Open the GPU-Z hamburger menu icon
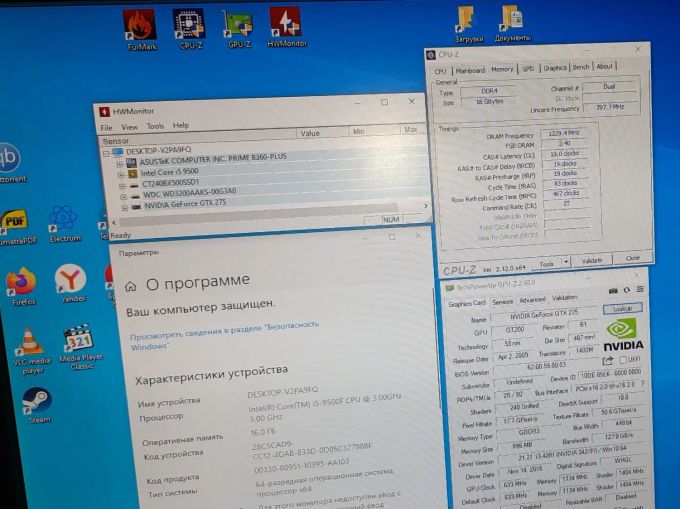The width and height of the screenshot is (680, 509). 640,289
